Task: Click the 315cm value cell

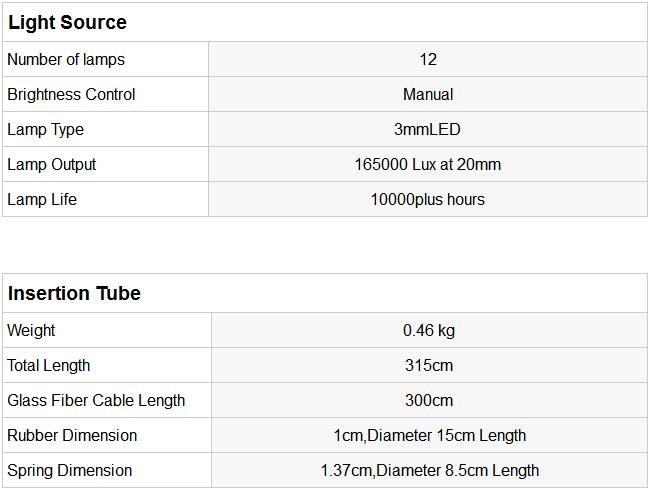Action: pos(429,365)
